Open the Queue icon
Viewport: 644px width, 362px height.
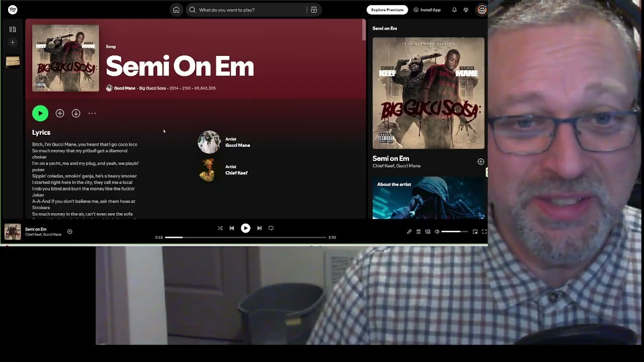point(418,232)
